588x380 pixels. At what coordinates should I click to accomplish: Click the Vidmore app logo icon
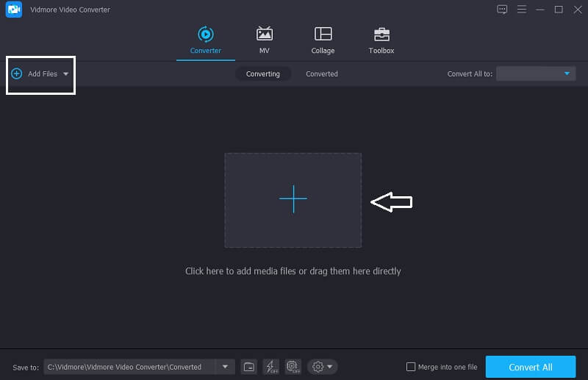click(x=14, y=10)
